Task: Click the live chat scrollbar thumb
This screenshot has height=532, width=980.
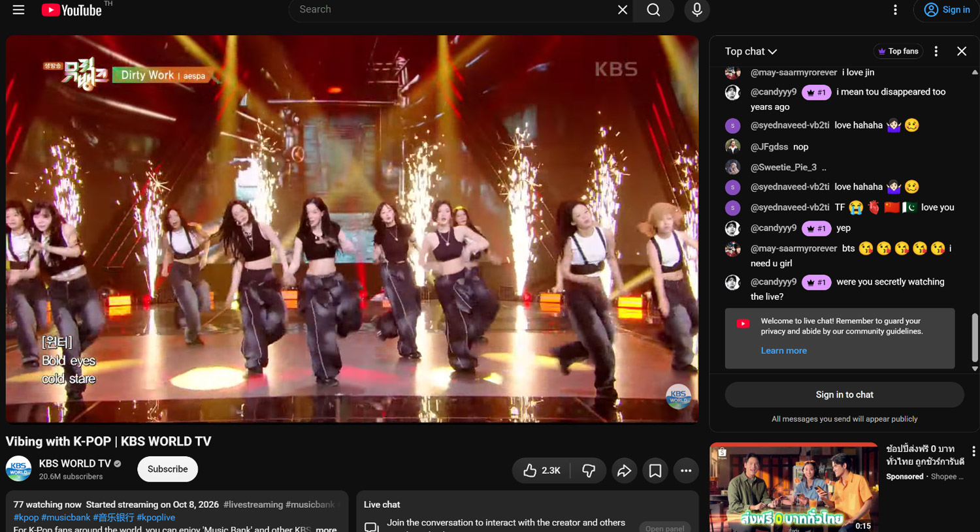Action: click(x=975, y=337)
